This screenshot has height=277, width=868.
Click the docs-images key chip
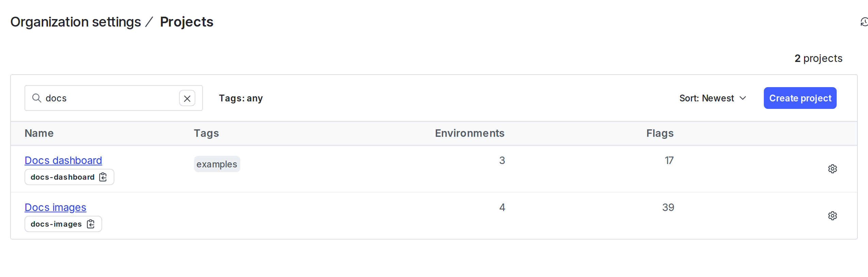56,224
